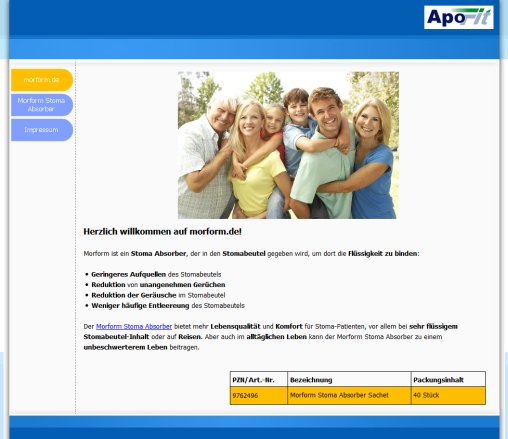This screenshot has width=508, height=439.
Task: Go to the Impressum page
Action: click(42, 130)
